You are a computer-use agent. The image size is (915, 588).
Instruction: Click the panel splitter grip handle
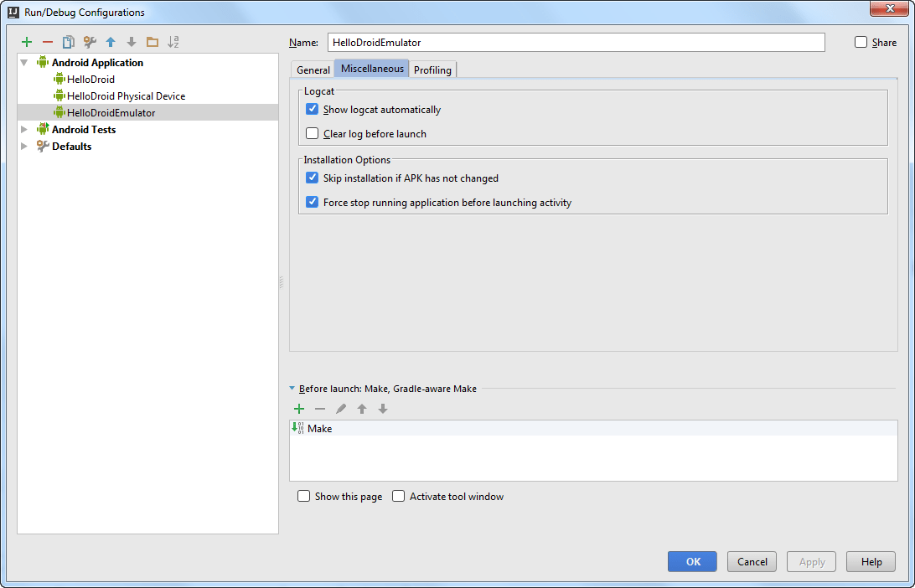[x=282, y=283]
